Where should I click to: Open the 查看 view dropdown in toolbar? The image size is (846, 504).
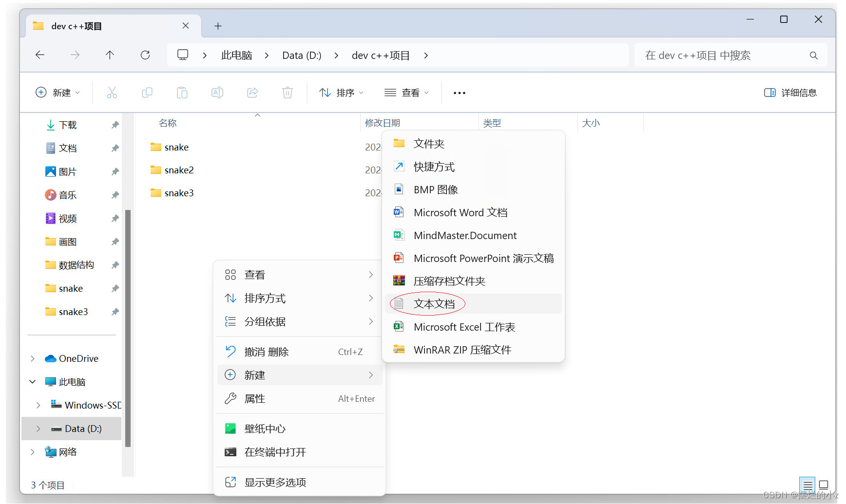pos(406,93)
